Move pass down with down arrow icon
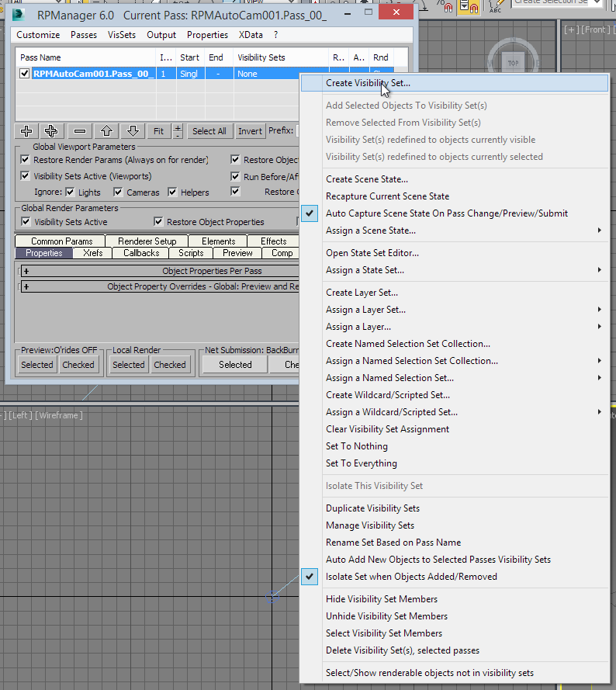 pos(133,131)
